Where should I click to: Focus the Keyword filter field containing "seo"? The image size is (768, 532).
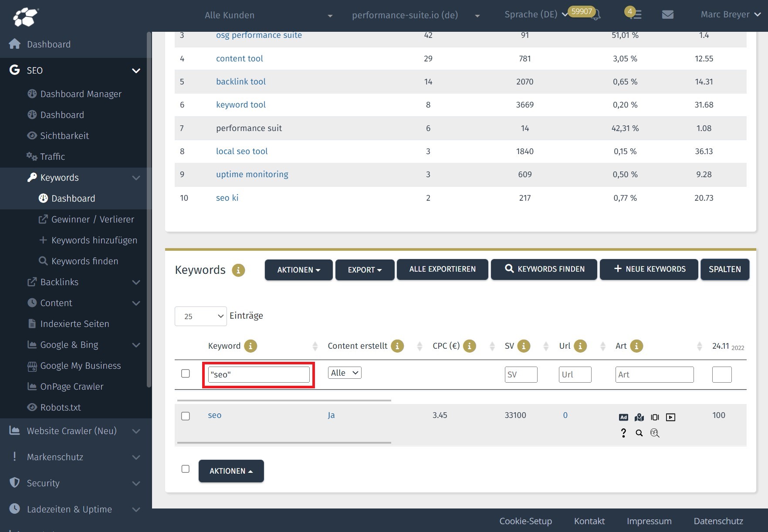tap(259, 374)
